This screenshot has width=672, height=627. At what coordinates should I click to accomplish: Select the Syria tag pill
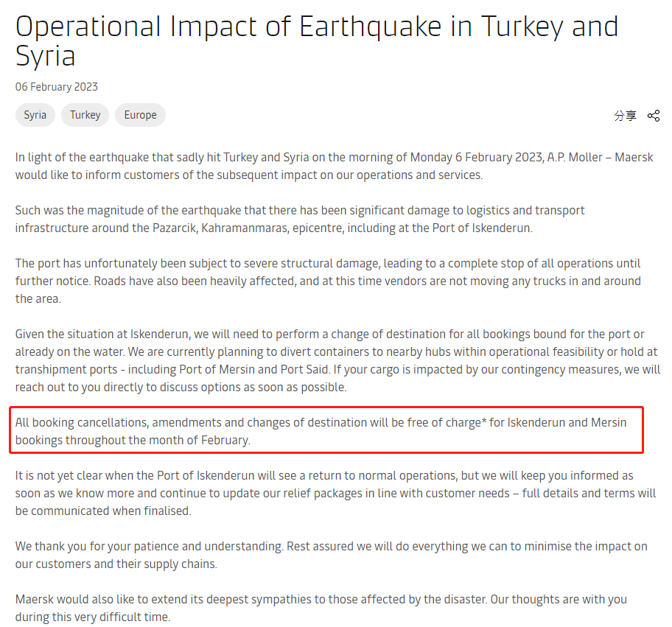pyautogui.click(x=35, y=115)
